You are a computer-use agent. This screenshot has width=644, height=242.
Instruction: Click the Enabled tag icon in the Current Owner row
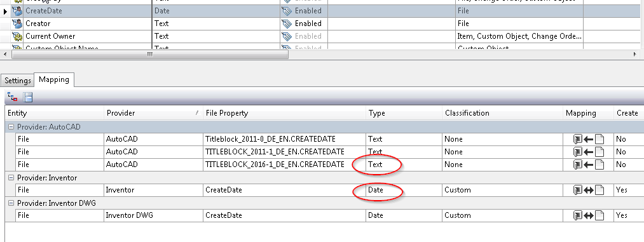point(287,36)
